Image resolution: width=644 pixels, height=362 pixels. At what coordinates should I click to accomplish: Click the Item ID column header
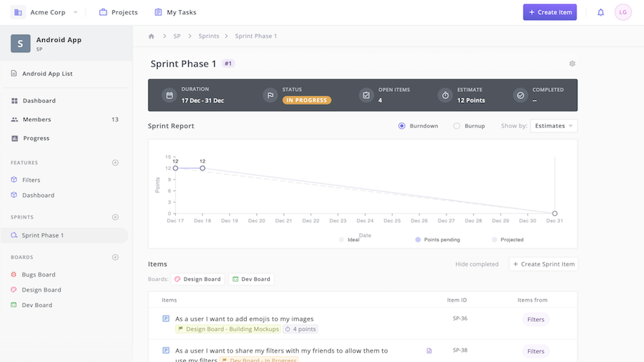pyautogui.click(x=457, y=300)
